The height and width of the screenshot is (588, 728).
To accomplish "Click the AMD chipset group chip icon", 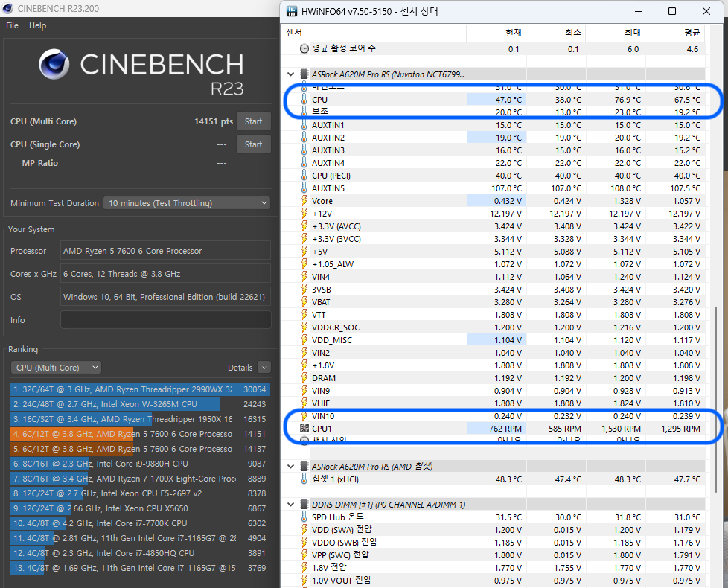I will [304, 467].
